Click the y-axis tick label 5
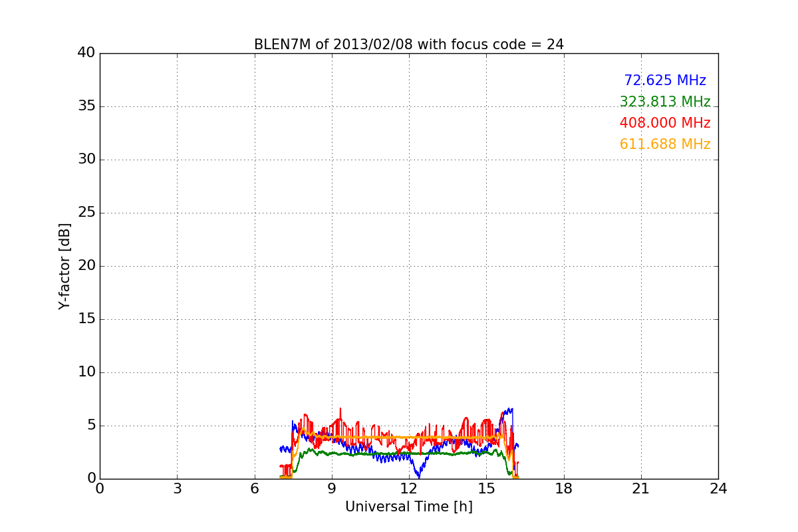This screenshot has width=798, height=532. [91, 426]
